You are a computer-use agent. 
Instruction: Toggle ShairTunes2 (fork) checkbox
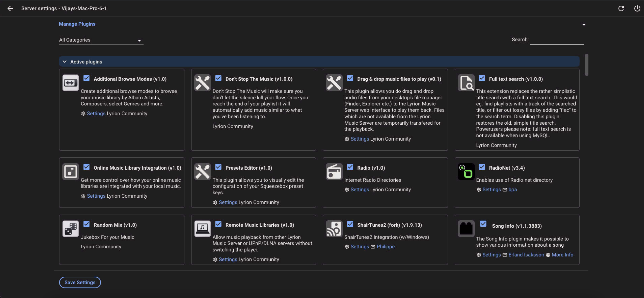click(350, 224)
